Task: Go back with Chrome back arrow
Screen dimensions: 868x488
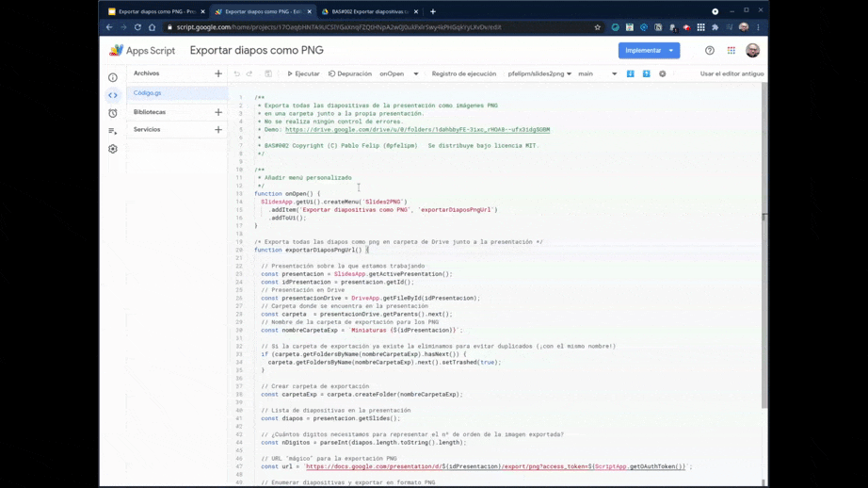Action: click(109, 27)
